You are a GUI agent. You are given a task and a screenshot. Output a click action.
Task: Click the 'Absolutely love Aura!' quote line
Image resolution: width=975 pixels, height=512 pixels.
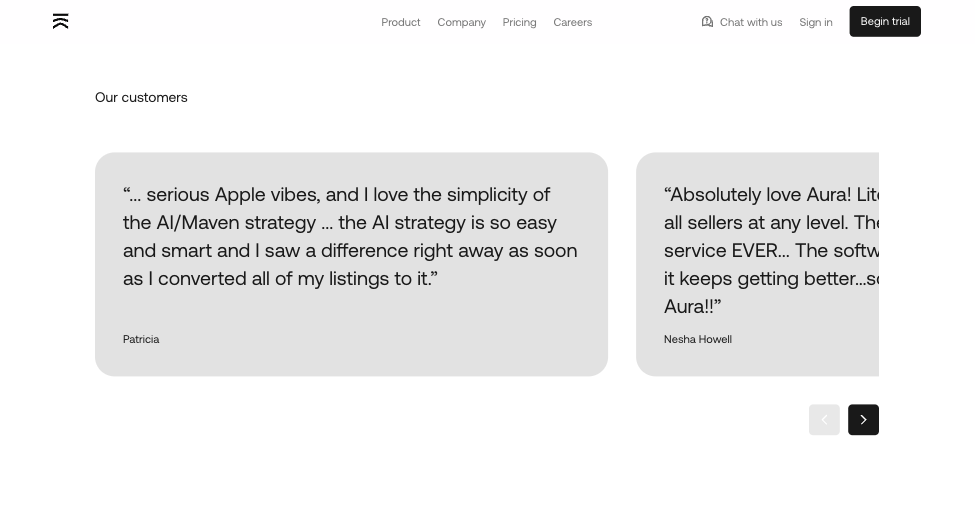point(770,194)
